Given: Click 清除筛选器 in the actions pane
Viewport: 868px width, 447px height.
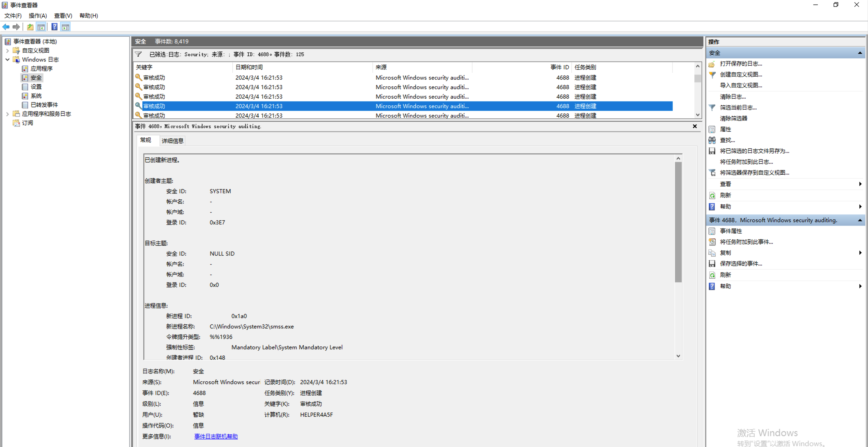Looking at the screenshot, I should (733, 118).
